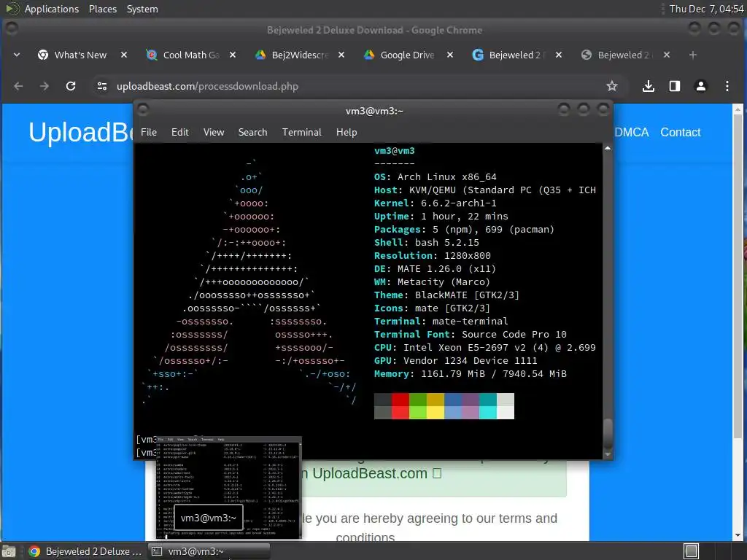The width and height of the screenshot is (747, 560).
Task: Click the terminal window menu button
Action: [143, 110]
